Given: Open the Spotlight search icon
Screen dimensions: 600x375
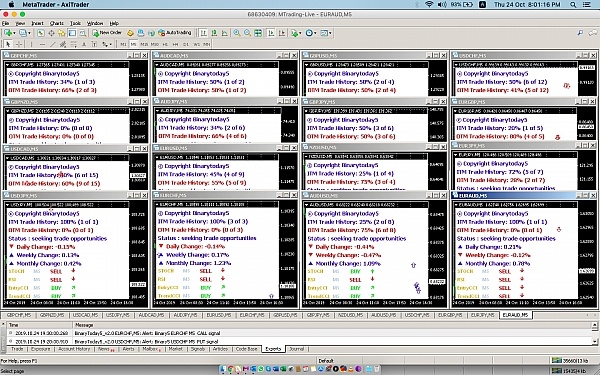Looking at the screenshot, I should (573, 5).
